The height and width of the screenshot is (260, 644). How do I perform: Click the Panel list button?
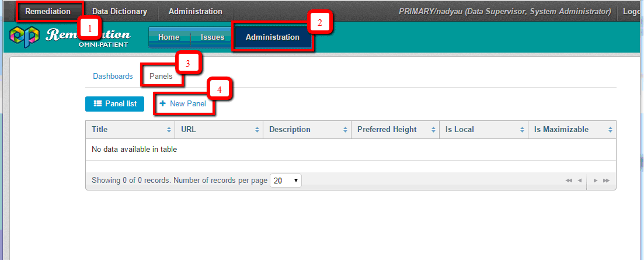tap(114, 104)
